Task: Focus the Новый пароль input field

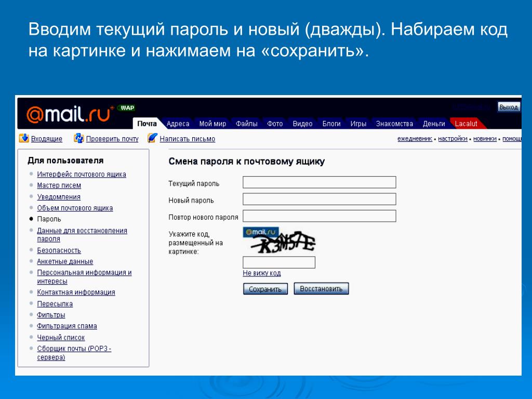Action: click(x=320, y=199)
